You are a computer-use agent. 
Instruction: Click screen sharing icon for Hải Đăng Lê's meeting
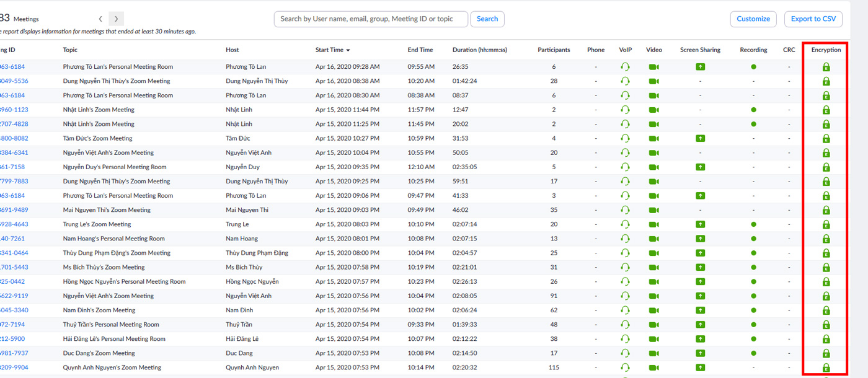(700, 339)
